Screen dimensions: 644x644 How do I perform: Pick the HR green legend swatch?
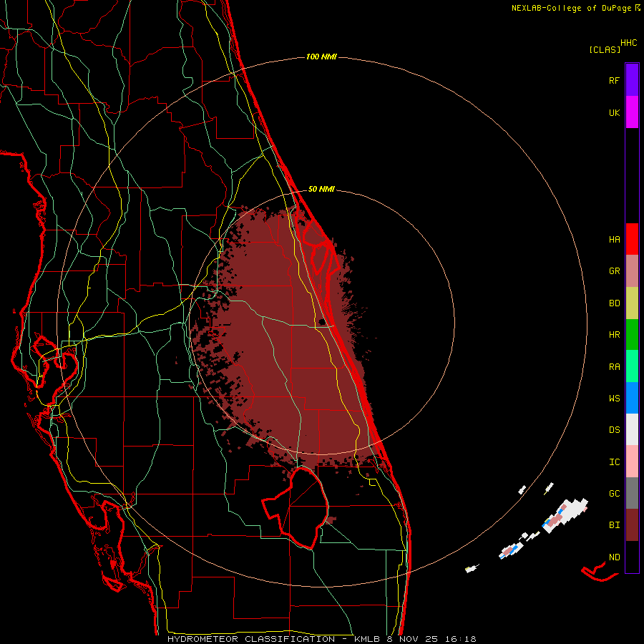pyautogui.click(x=632, y=335)
